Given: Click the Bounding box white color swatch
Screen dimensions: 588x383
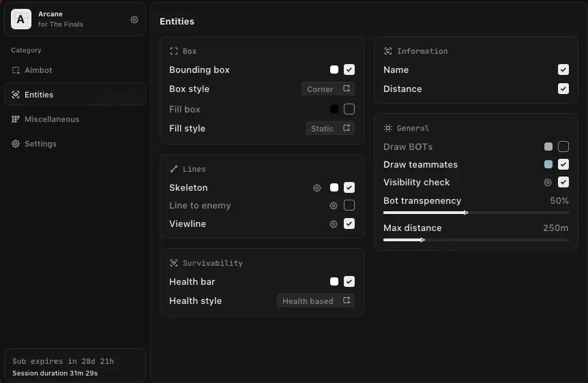Looking at the screenshot, I should 334,70.
